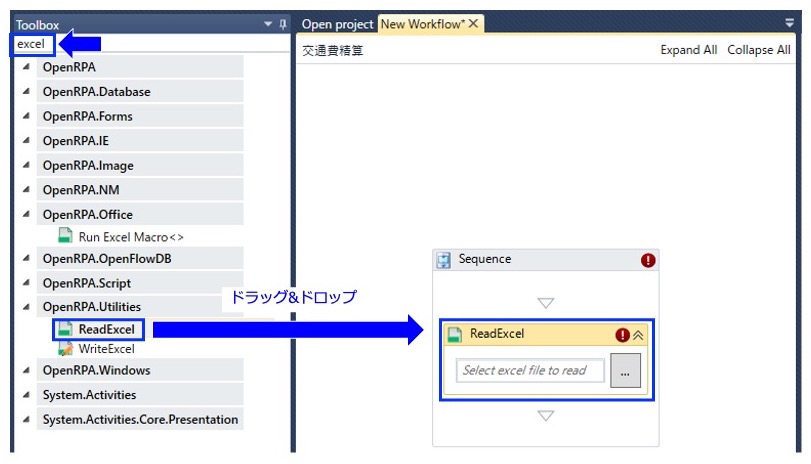The width and height of the screenshot is (811, 464).
Task: Select the System.Activities.Core.Presentation category header
Action: [140, 419]
